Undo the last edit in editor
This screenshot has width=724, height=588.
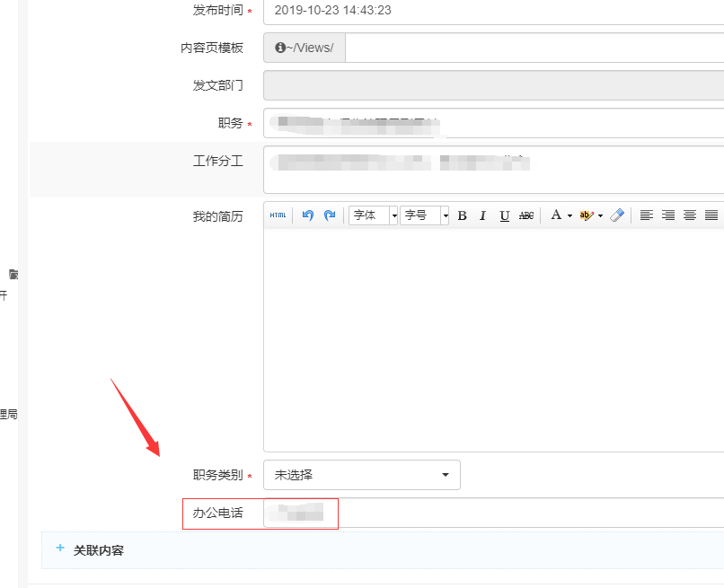pyautogui.click(x=308, y=215)
